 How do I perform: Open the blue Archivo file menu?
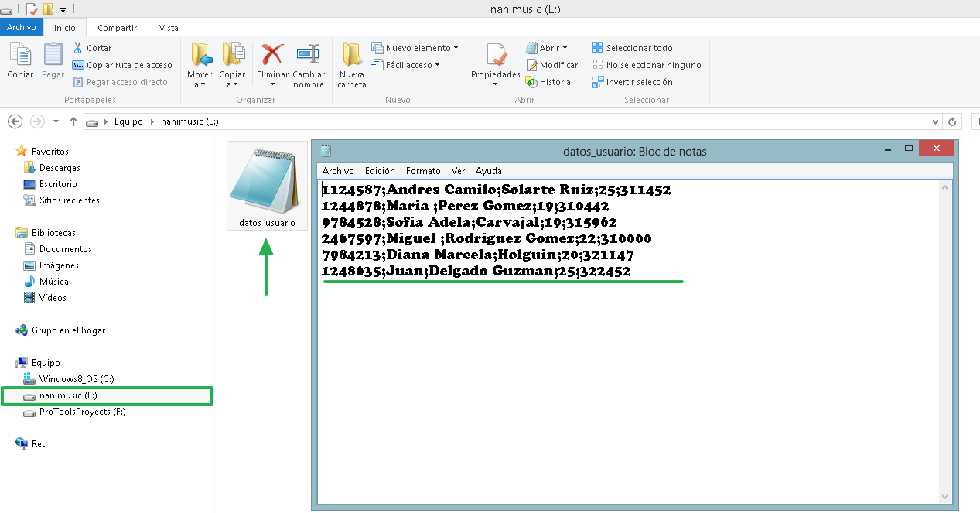pos(21,28)
